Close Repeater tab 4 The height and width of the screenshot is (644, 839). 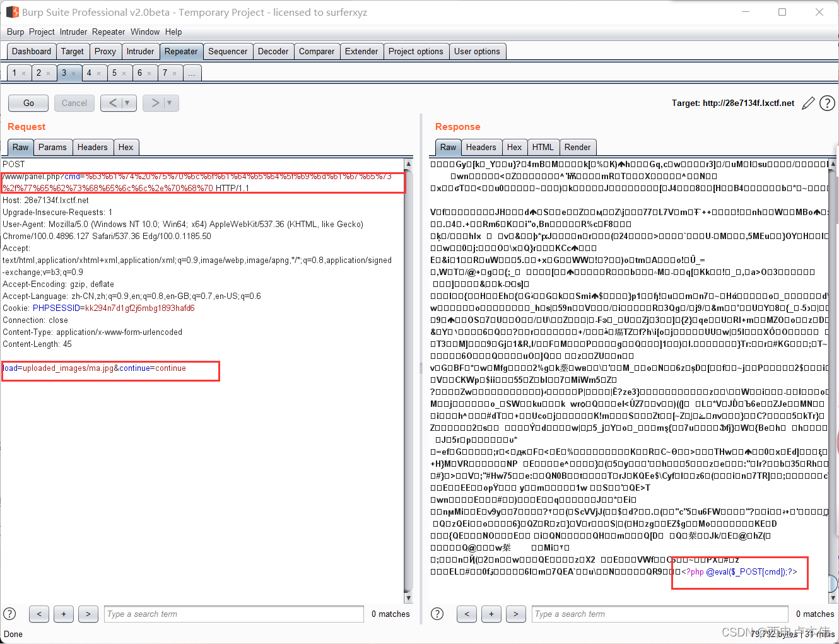coord(98,73)
